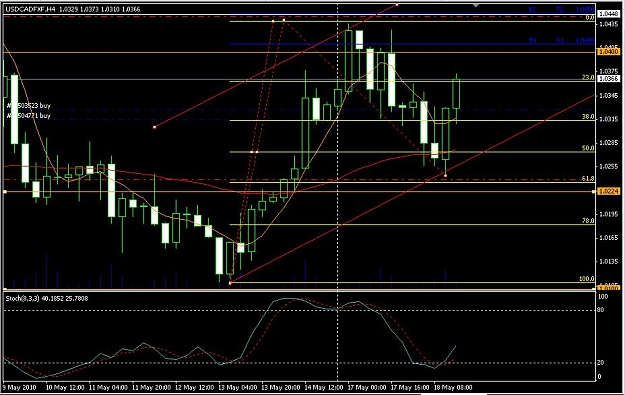Click the 11 May 04:00 time label
The height and width of the screenshot is (395, 625).
[108, 387]
